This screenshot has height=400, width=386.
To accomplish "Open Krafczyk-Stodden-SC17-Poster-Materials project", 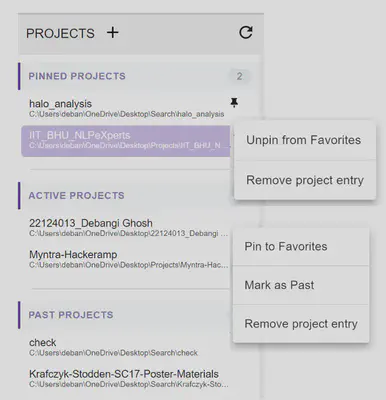I will (x=126, y=379).
